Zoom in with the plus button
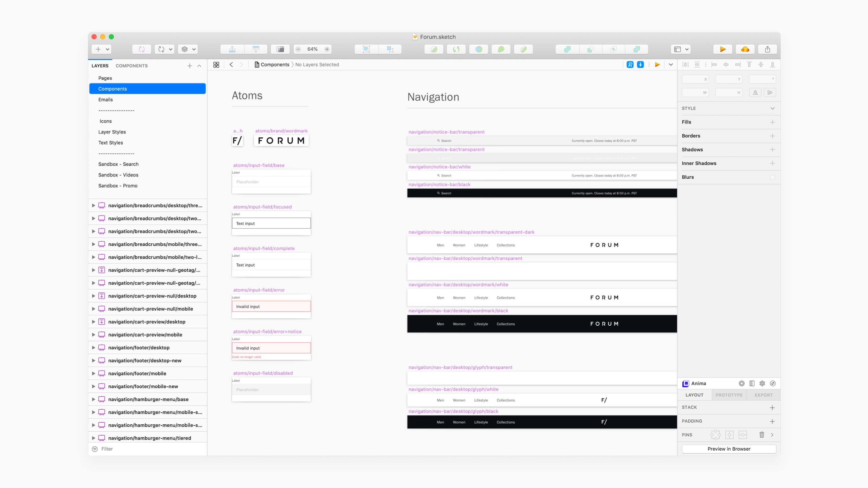Viewport: 868px width, 488px height. click(x=327, y=49)
